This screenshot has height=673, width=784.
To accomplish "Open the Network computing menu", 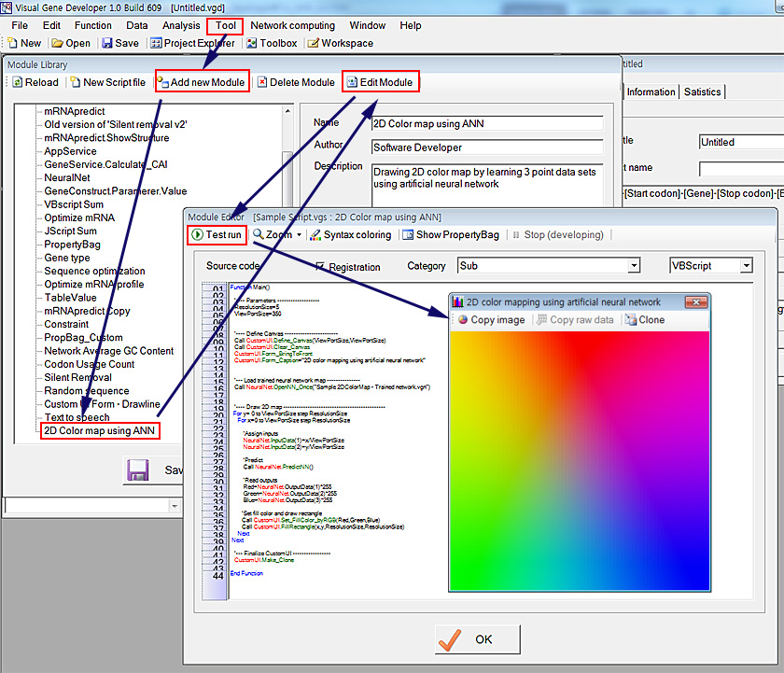I will (292, 25).
